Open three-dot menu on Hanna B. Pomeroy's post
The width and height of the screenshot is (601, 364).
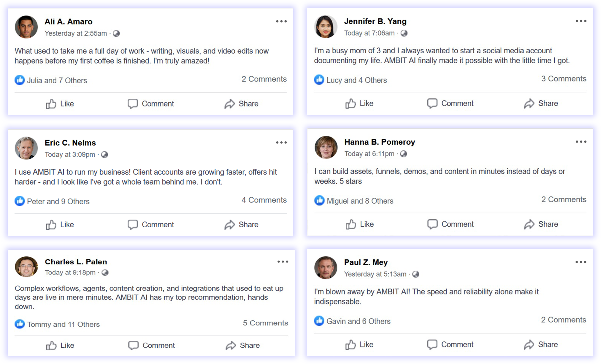coord(581,142)
